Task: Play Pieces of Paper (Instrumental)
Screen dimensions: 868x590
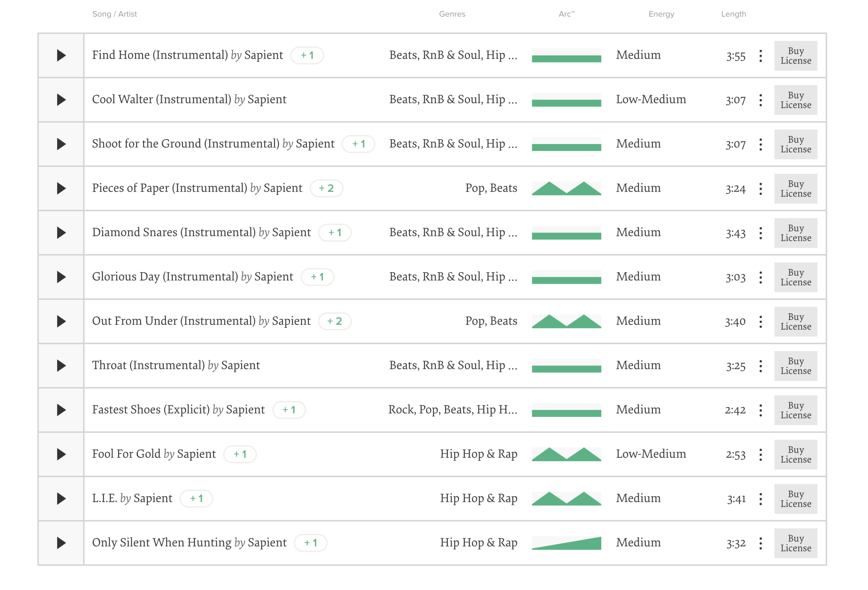Action: point(61,188)
